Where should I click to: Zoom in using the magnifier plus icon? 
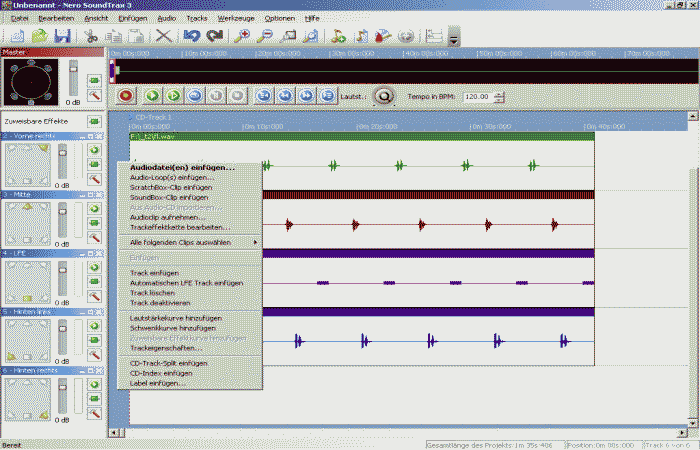tap(243, 36)
